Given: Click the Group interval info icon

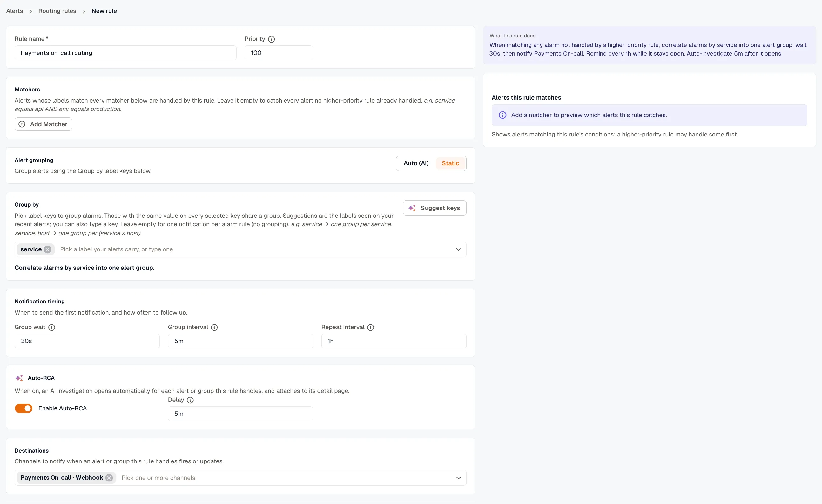Looking at the screenshot, I should tap(214, 327).
